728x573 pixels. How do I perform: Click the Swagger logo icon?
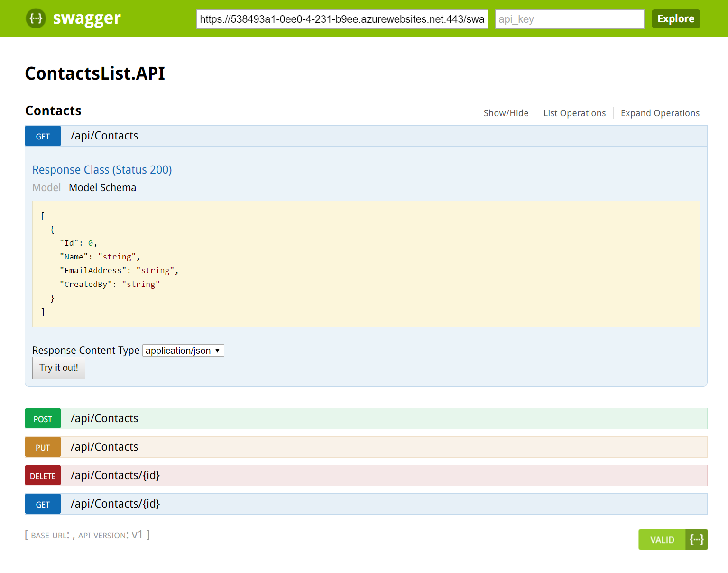[x=36, y=18]
